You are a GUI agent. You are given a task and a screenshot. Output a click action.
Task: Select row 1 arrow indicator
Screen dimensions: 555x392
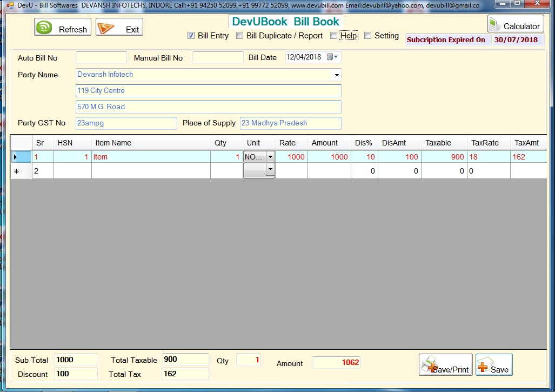click(16, 157)
